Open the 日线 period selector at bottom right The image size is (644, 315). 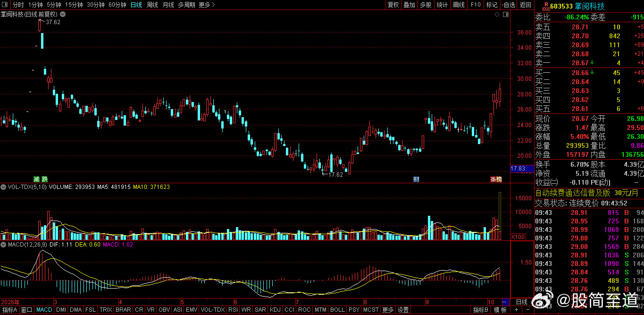(522, 302)
